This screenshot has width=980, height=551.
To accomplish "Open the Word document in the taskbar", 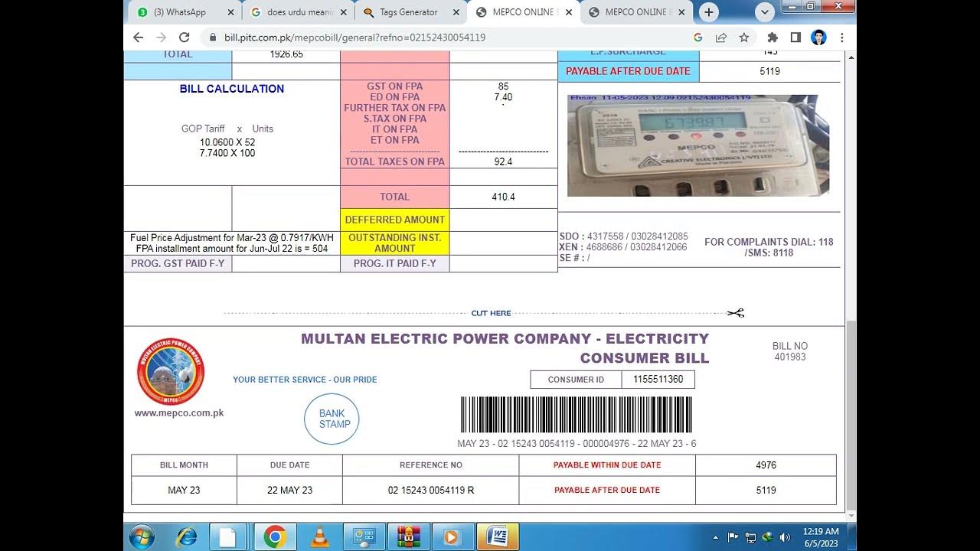I will [x=497, y=537].
